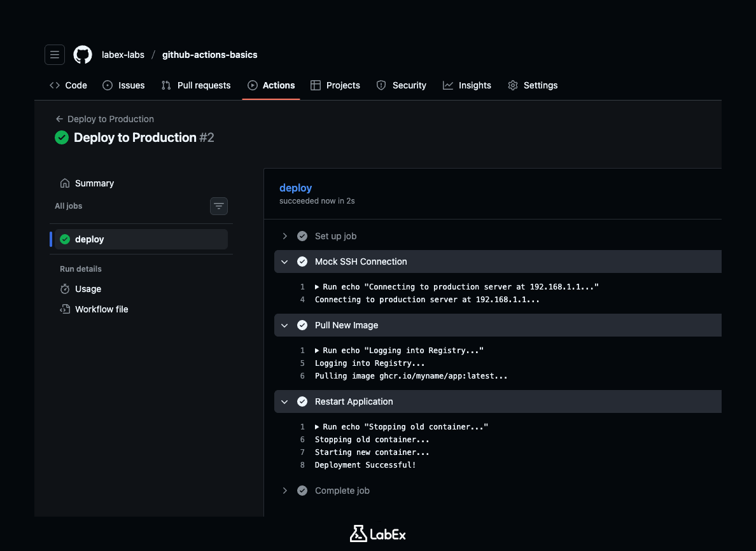The width and height of the screenshot is (756, 551).
Task: Click the Usage stopwatch icon
Action: point(65,289)
